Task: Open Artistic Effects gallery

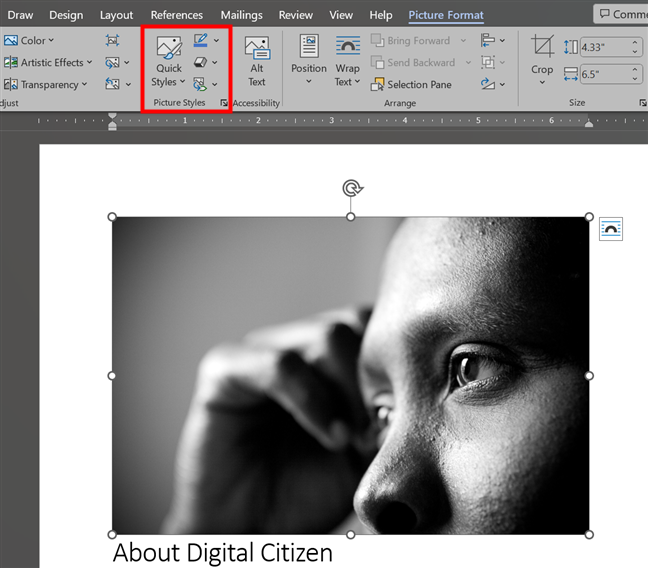Action: 48,62
